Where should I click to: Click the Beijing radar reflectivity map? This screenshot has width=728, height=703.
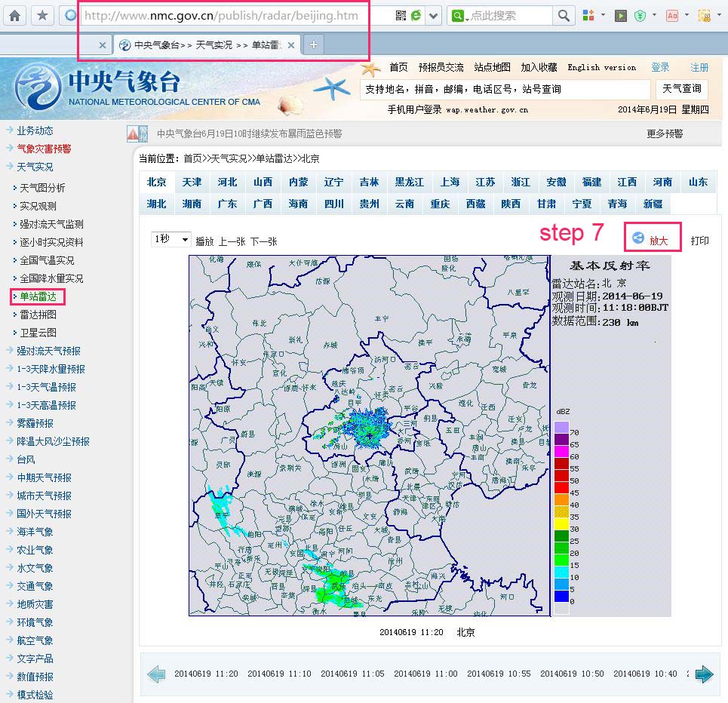tap(370, 435)
